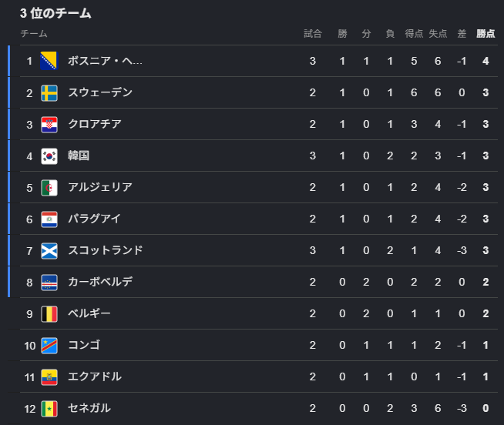The width and height of the screenshot is (504, 425).
Task: Click the Cape Verde flag icon
Action: [49, 283]
